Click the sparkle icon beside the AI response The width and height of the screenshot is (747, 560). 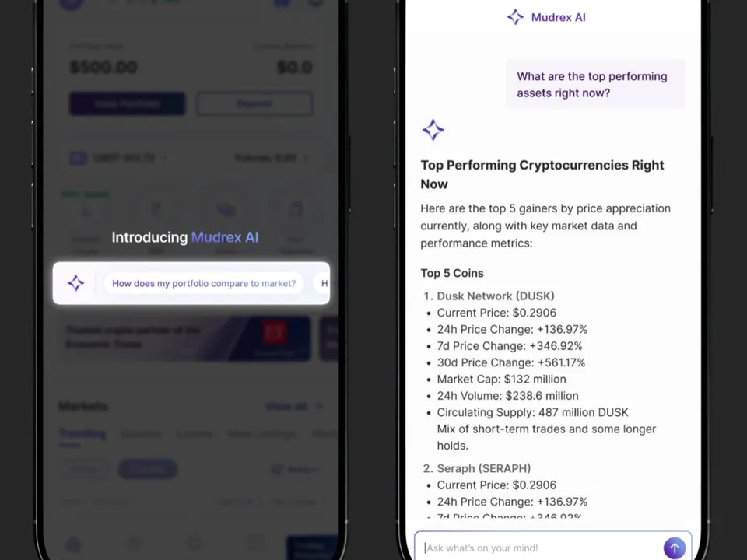[x=433, y=130]
